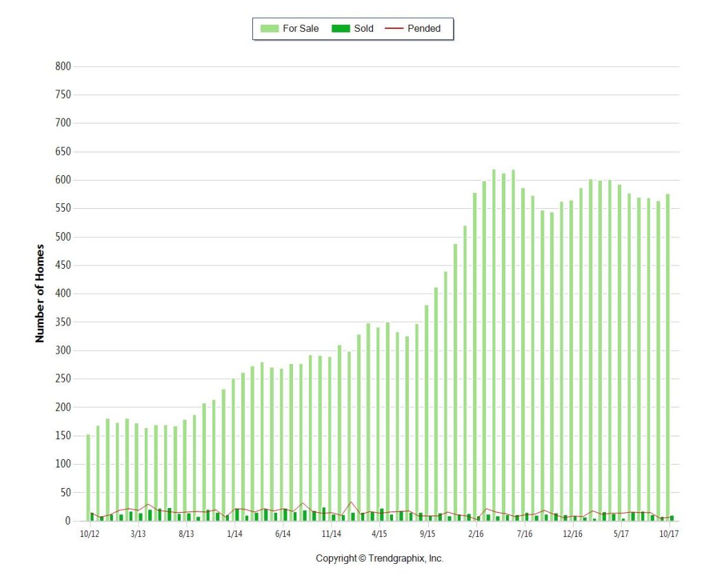
Task: Click the Pended legend red line marker
Action: [394, 28]
